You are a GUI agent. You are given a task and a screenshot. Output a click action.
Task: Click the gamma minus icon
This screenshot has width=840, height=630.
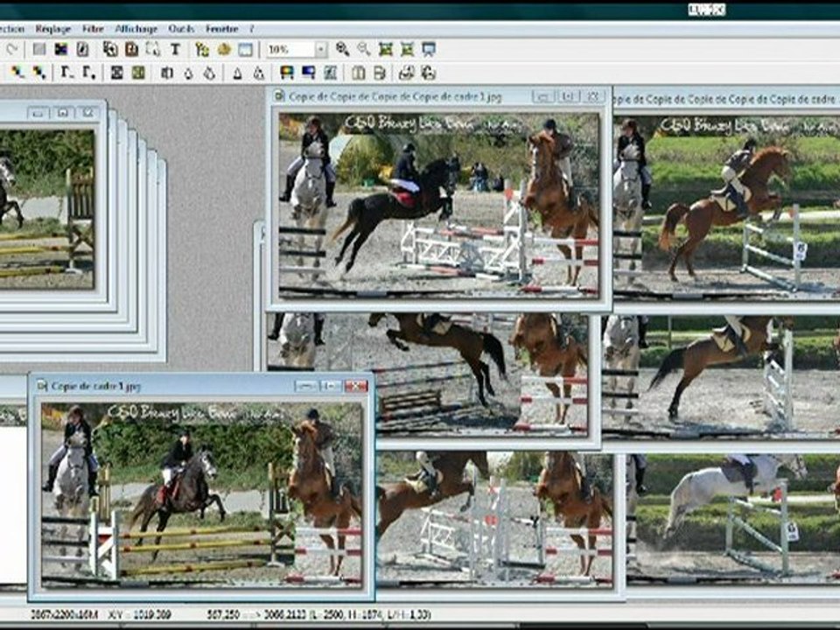[66, 73]
